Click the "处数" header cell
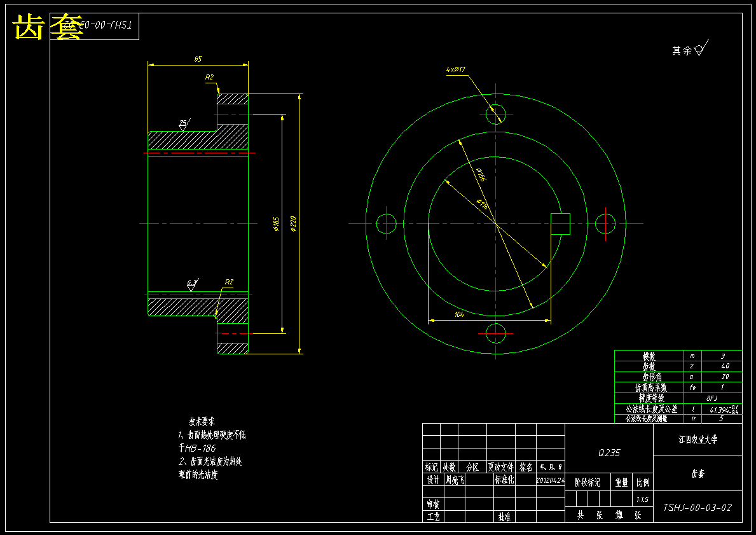The image size is (756, 535). [449, 468]
